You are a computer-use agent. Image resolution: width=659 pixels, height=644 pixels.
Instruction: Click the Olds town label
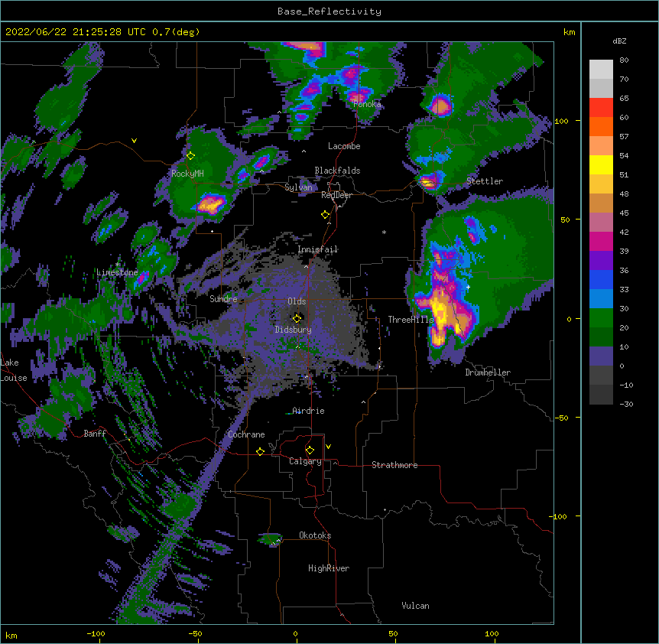(x=297, y=301)
